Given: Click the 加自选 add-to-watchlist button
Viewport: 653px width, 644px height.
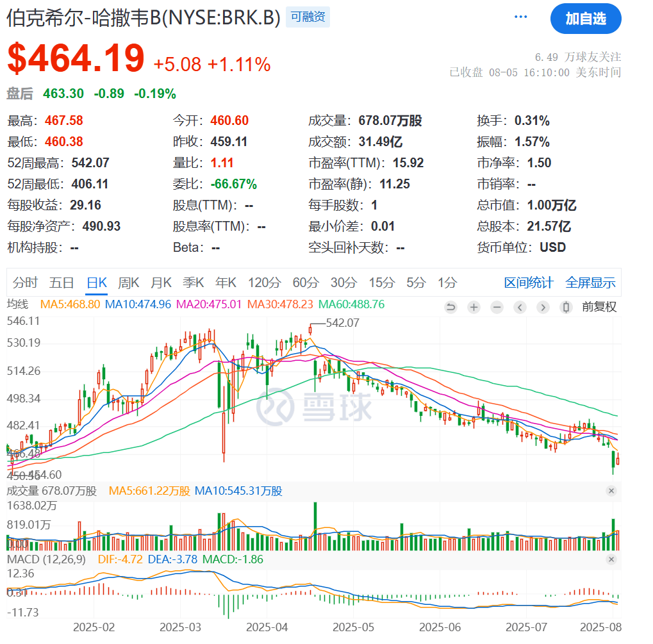Looking at the screenshot, I should [x=586, y=19].
